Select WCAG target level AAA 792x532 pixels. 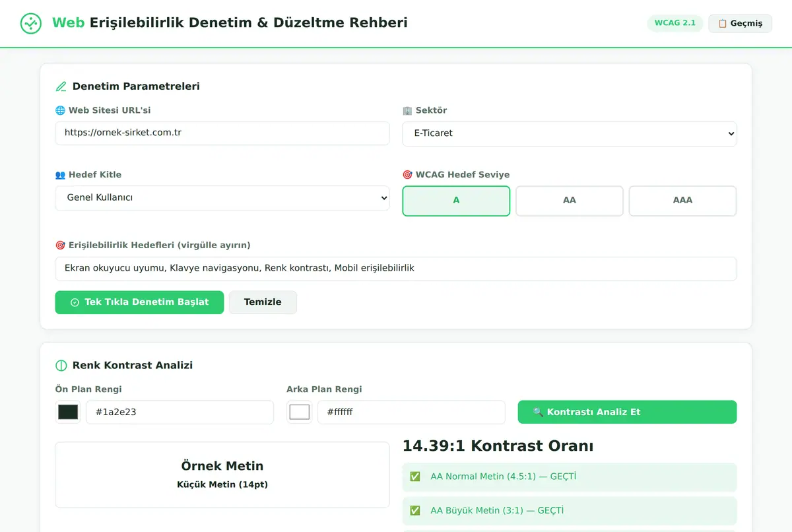(x=682, y=201)
